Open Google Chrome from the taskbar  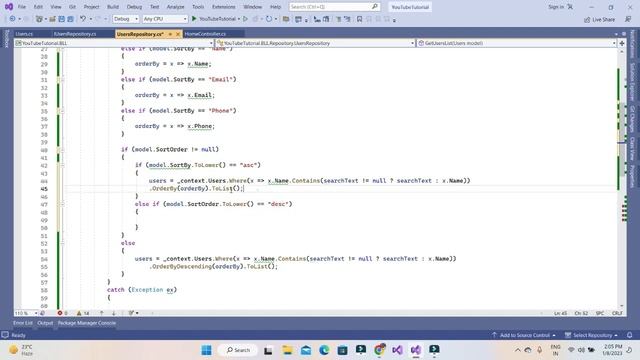pos(379,350)
